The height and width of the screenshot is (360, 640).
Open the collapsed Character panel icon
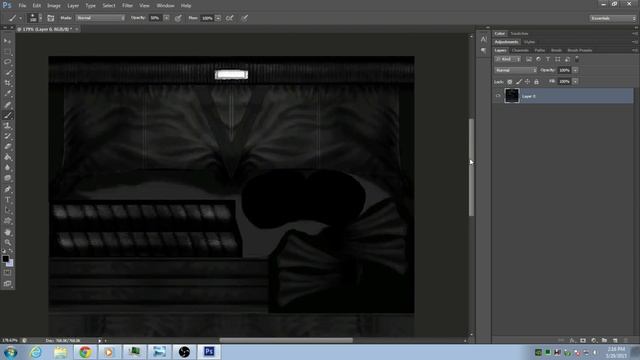[x=484, y=40]
